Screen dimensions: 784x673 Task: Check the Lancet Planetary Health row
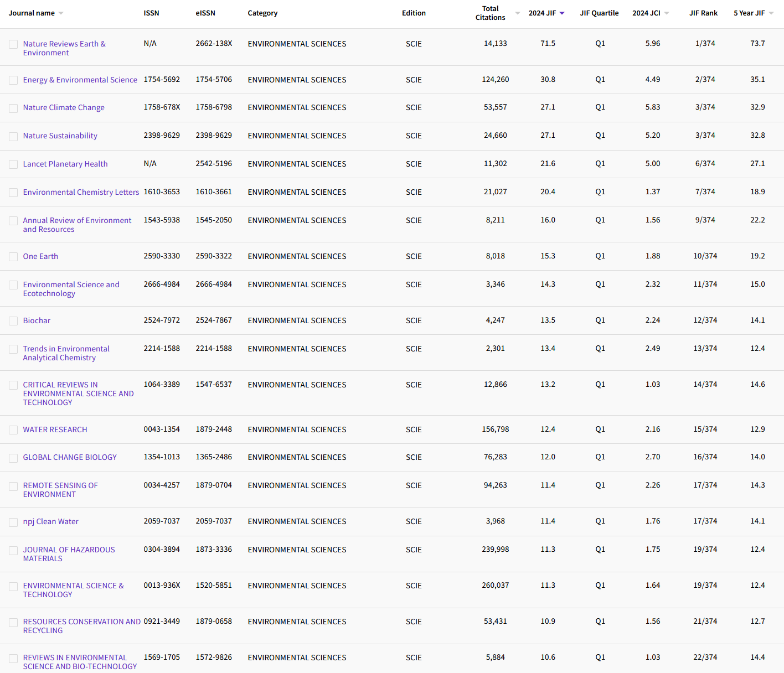coord(13,164)
